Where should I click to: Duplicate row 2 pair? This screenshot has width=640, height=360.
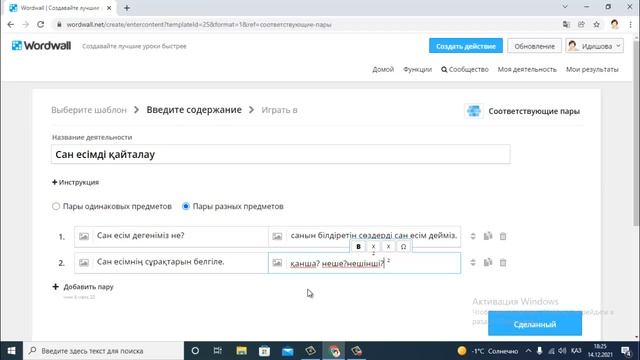point(488,262)
